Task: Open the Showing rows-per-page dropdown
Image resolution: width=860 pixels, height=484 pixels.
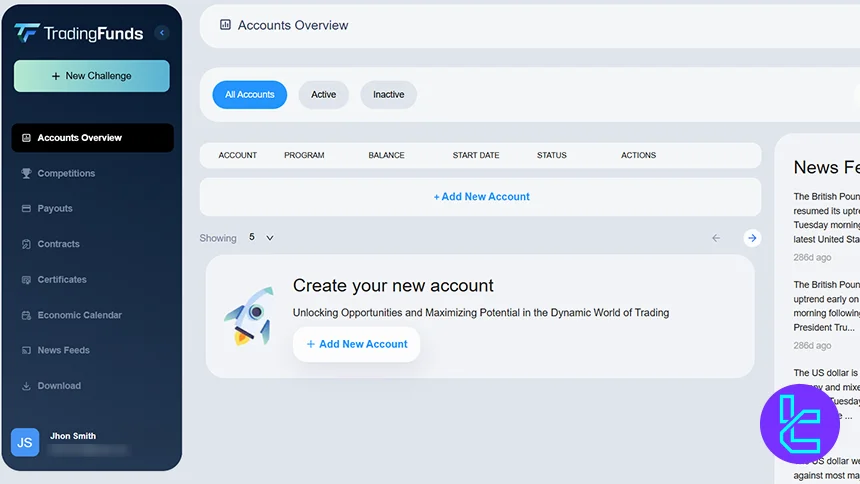Action: point(261,238)
